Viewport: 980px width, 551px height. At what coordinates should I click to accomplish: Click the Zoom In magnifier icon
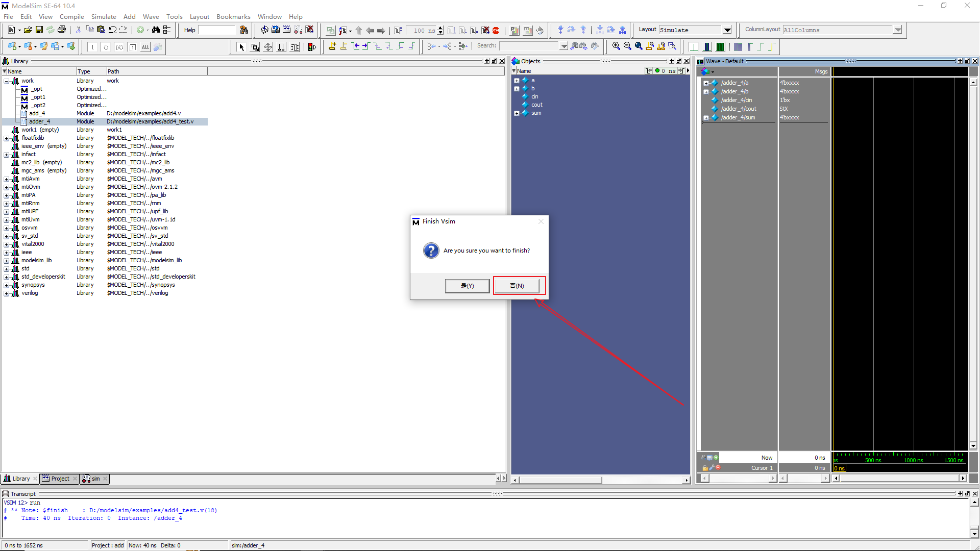(616, 46)
